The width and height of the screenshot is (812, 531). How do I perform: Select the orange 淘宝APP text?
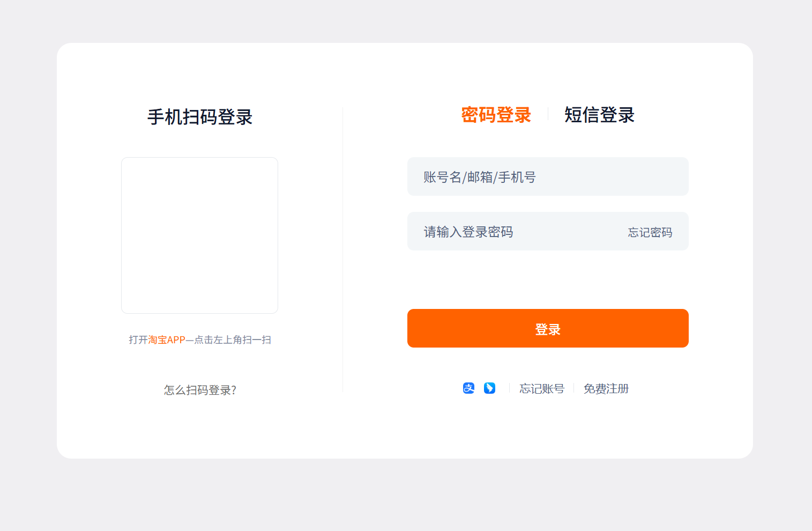167,340
